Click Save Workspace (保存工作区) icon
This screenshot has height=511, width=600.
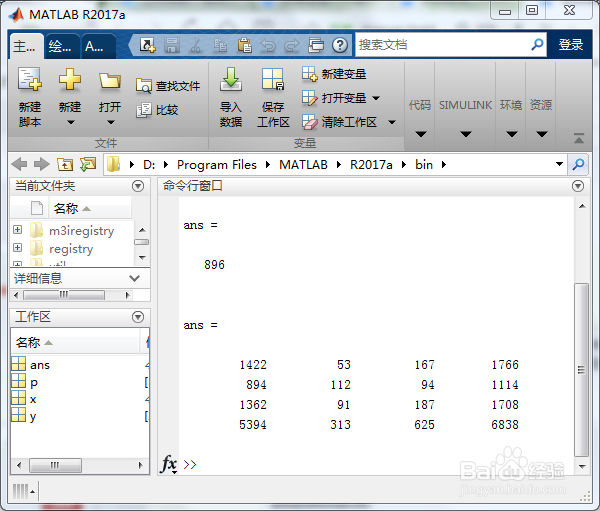coord(273,79)
